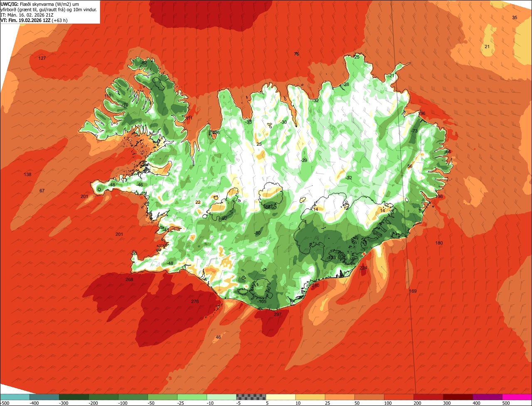Image resolution: width=532 pixels, height=406 pixels.
Task: Click the legend swatch between 100 and 200
Action: click(x=399, y=397)
